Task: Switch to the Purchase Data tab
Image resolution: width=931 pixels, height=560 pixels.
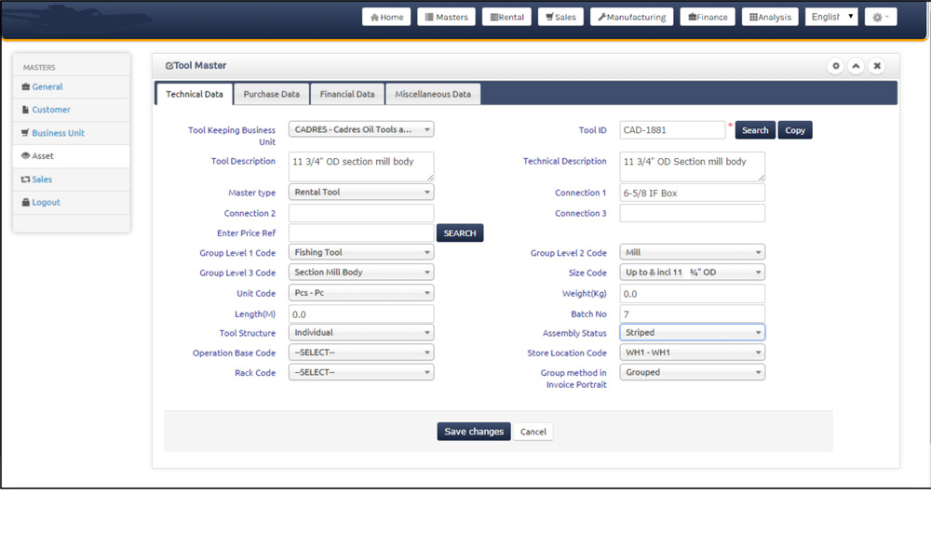Action: coord(271,94)
